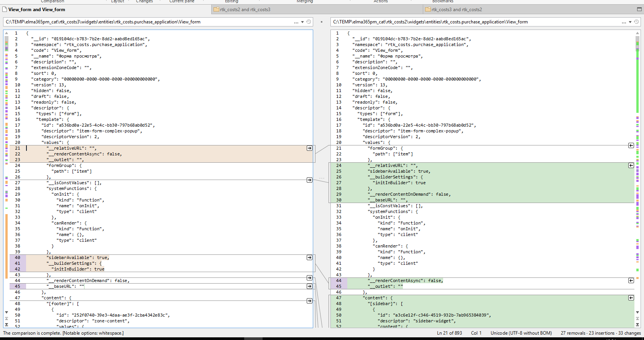The width and height of the screenshot is (644, 340).
Task: Browse for left file with ellipsis button
Action: pos(296,22)
